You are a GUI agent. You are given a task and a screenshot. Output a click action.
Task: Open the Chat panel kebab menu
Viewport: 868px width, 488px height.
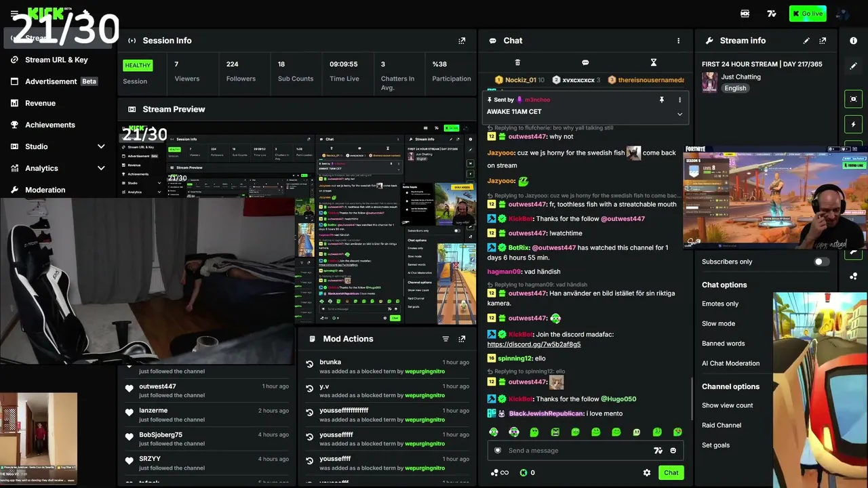pyautogui.click(x=678, y=41)
